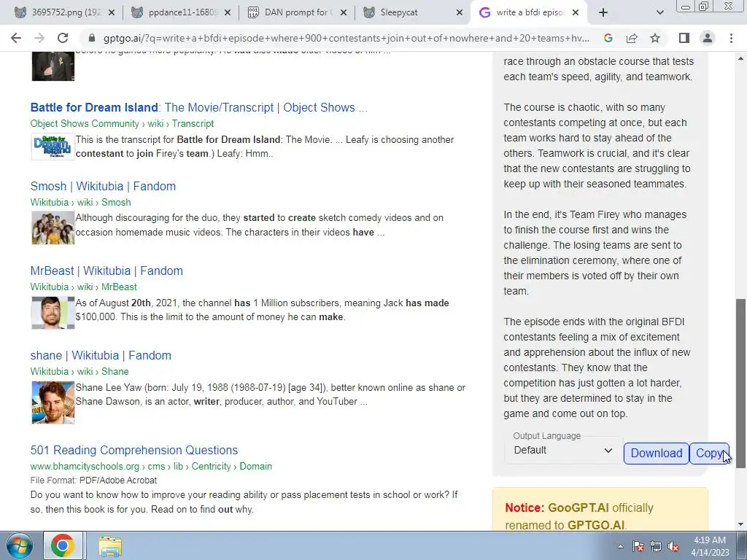The width and height of the screenshot is (747, 560).
Task: Open MrBeast Wikitubia Fandom result
Action: [x=107, y=271]
